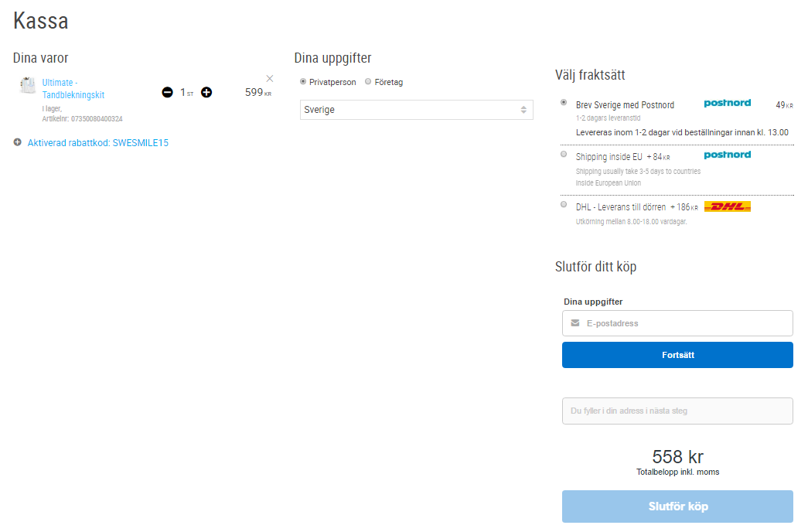
Task: Click the envelope icon in email field
Action: [575, 323]
